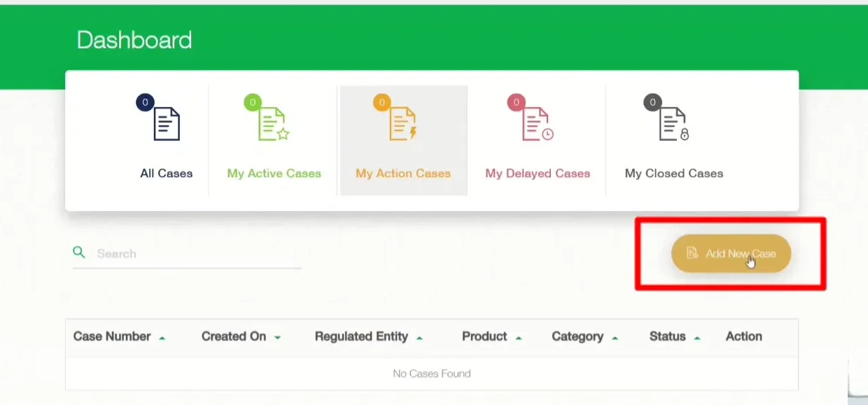
Task: Click the My Active Cases star document icon
Action: pos(274,124)
